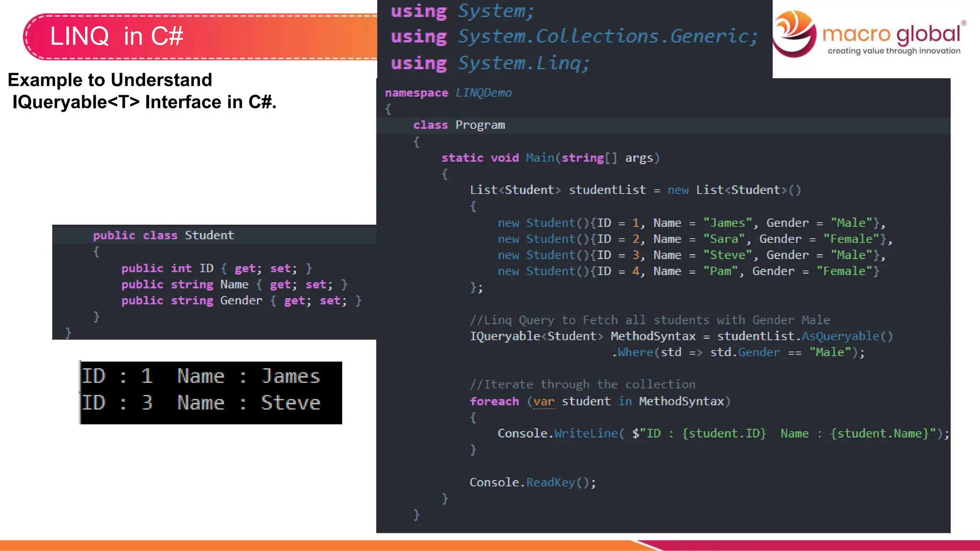This screenshot has width=980, height=551.
Task: Click 'creating value through innovation' tagline
Action: point(894,51)
